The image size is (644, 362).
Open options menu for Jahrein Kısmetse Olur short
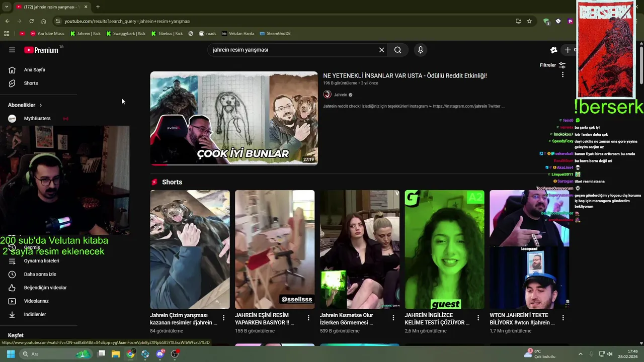393,318
